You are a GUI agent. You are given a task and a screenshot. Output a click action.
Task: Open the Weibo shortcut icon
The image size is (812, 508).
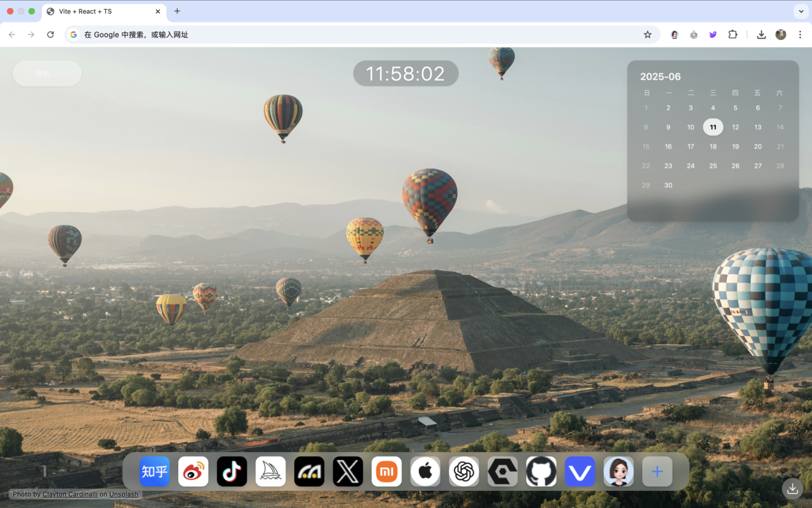pyautogui.click(x=193, y=472)
